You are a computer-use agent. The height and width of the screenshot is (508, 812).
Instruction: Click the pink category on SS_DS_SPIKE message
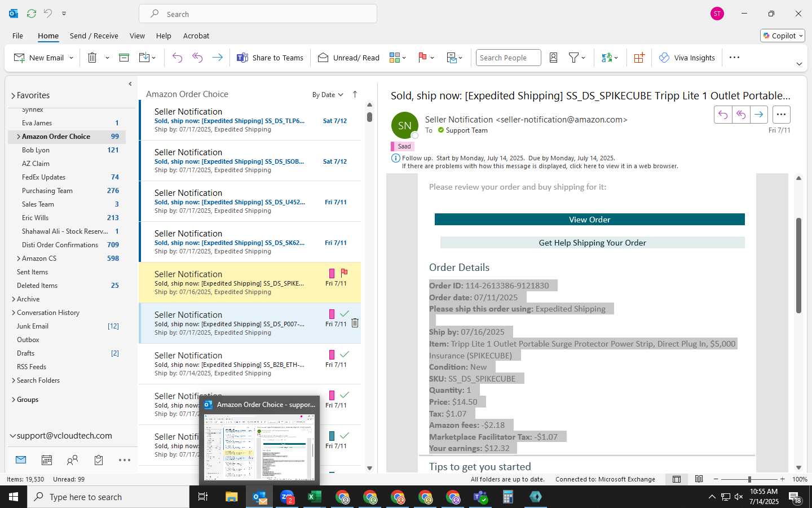pyautogui.click(x=332, y=274)
